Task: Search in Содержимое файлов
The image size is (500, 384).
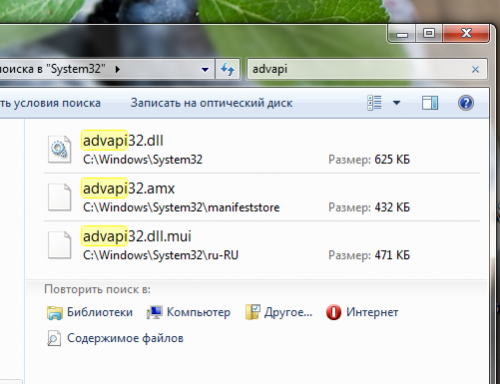Action: (115, 338)
